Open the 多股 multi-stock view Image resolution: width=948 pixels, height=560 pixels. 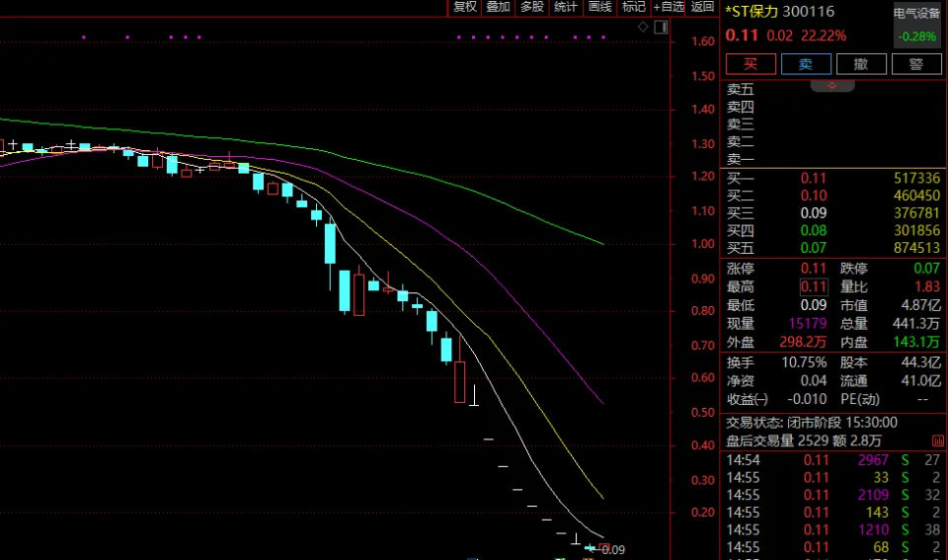(x=531, y=7)
